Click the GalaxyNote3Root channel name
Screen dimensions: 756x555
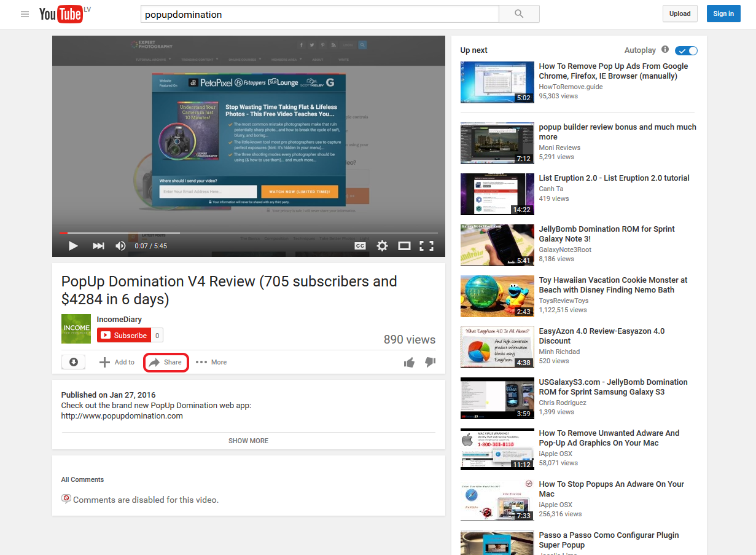pos(566,250)
